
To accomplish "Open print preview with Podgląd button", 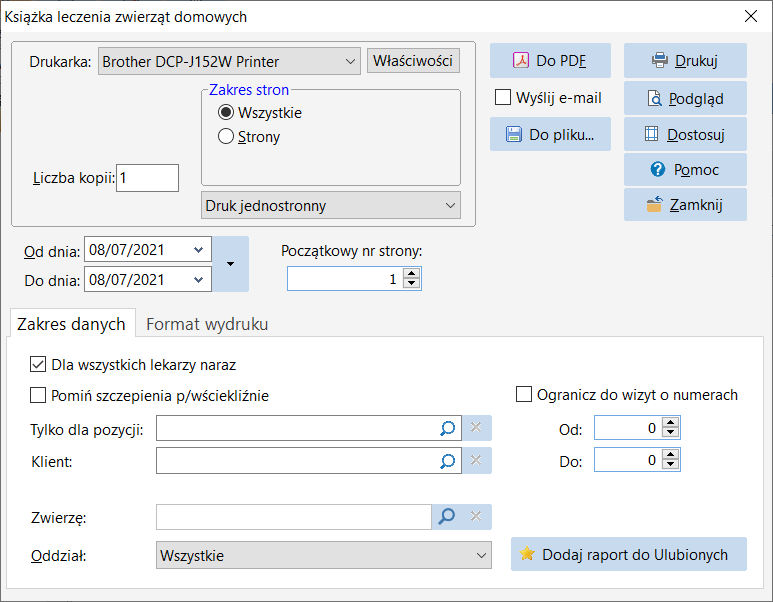I will pyautogui.click(x=685, y=99).
